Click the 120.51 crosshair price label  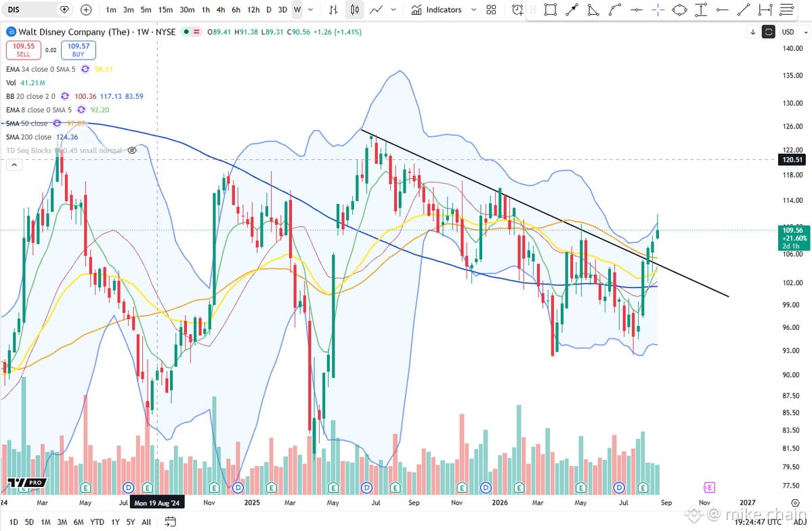(x=792, y=160)
